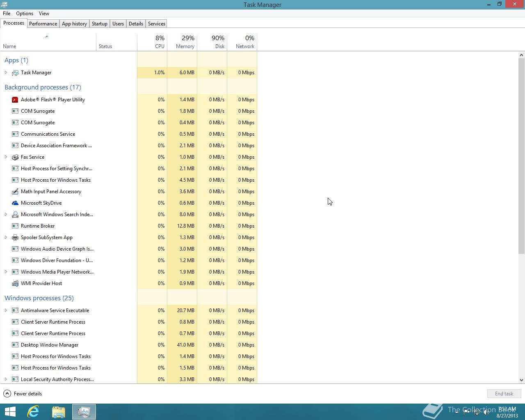Click the Task Manager title bar icon
Screen dimensions: 525x420
pyautogui.click(x=4, y=5)
